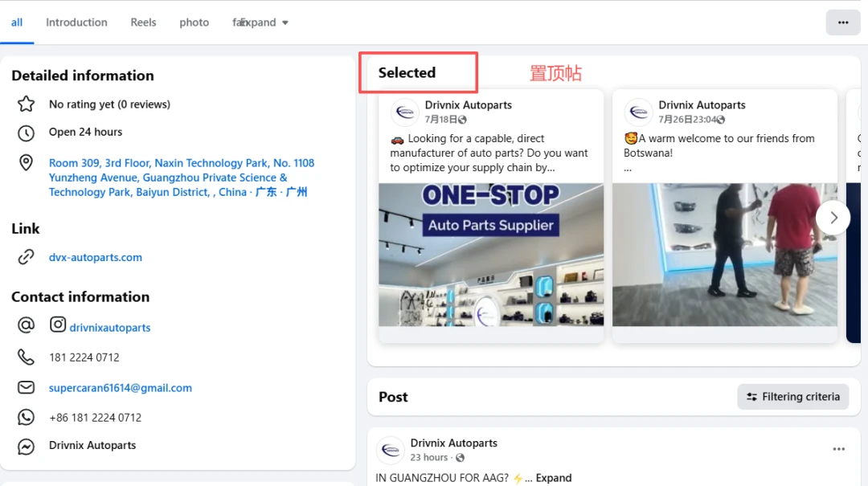Click the 7月26日23:04 post timestamp

click(x=686, y=120)
